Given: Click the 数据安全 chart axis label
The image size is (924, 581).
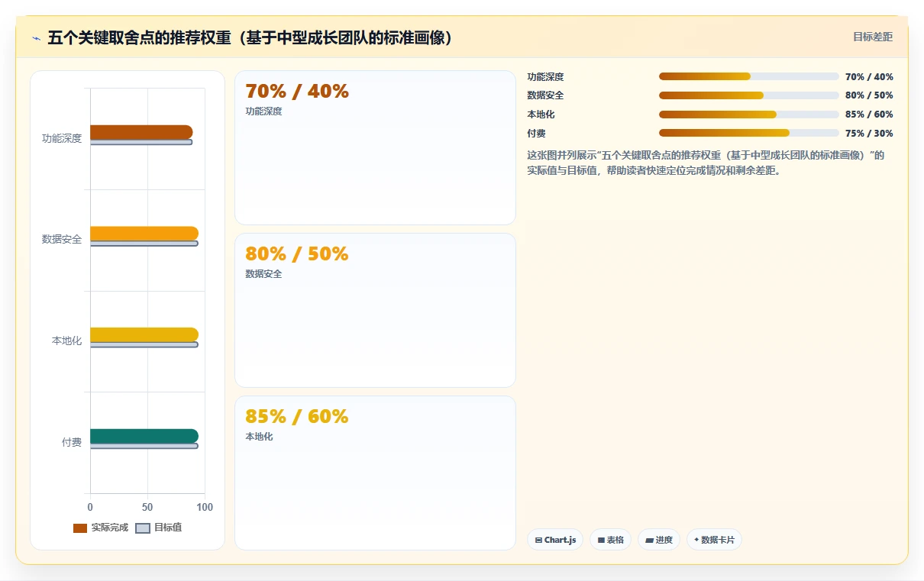Looking at the screenshot, I should tap(62, 239).
